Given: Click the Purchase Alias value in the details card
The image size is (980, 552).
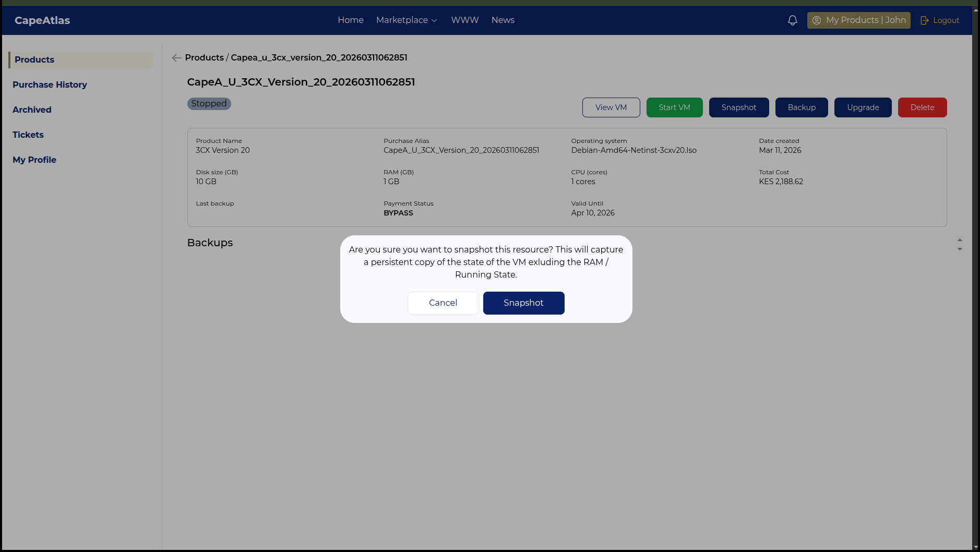Looking at the screenshot, I should point(461,150).
